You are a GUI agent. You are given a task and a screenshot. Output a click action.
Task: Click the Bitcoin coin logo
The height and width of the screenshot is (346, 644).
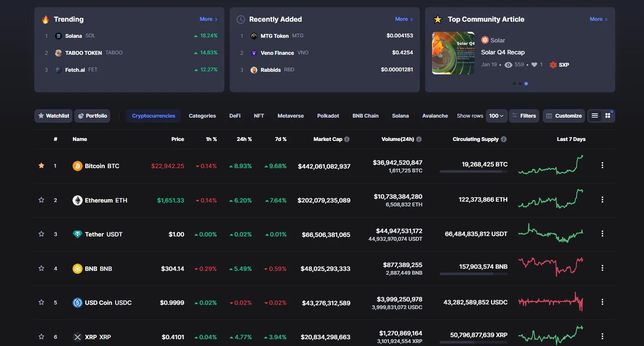pyautogui.click(x=77, y=166)
